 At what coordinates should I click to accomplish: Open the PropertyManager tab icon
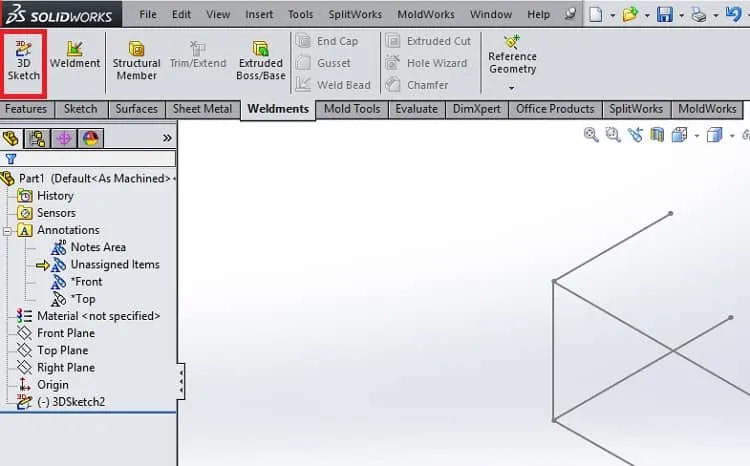tap(37, 139)
